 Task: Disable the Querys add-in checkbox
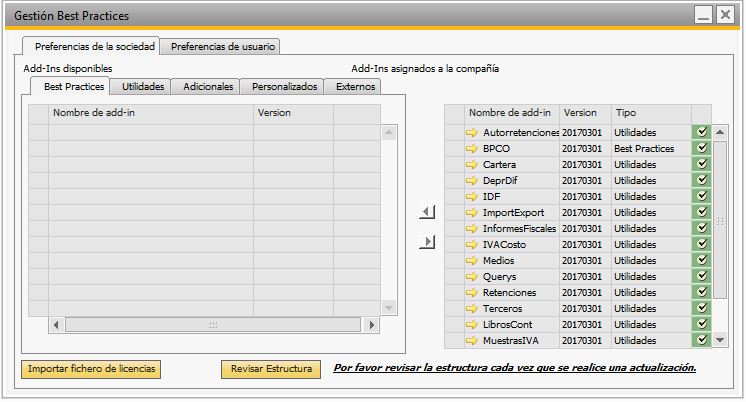pos(701,276)
